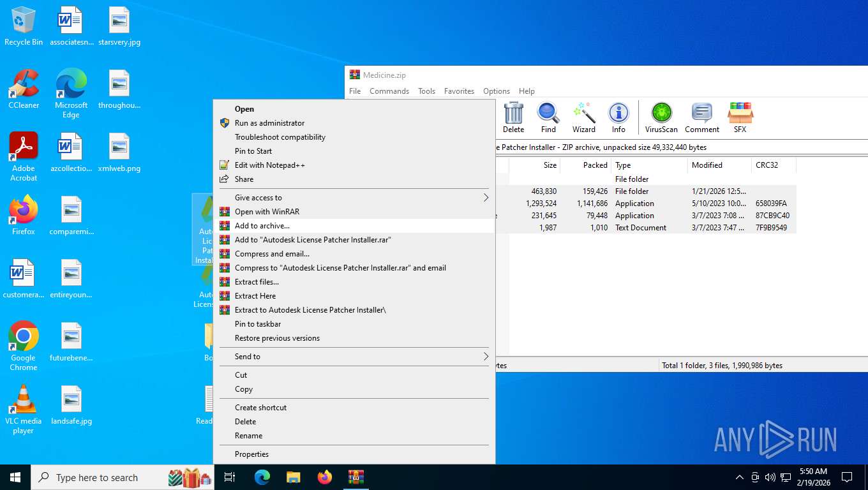Open the Wizard tool in WinRAR
This screenshot has width=868, height=490.
coord(583,117)
